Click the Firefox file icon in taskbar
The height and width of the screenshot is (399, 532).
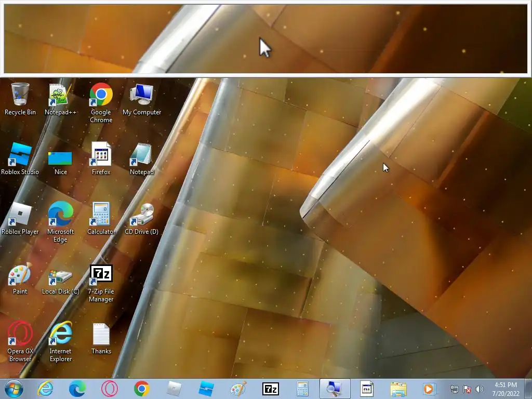pos(367,389)
